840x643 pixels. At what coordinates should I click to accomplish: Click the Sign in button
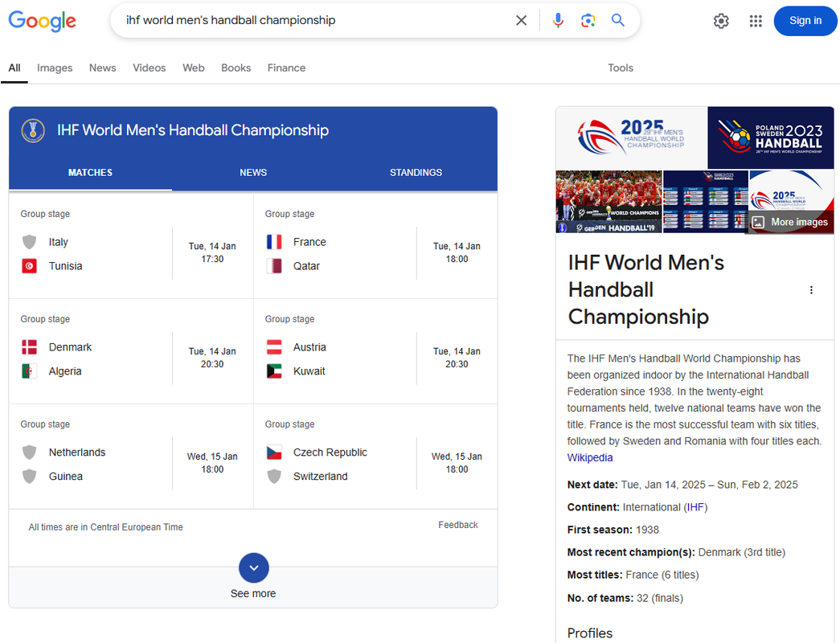805,21
